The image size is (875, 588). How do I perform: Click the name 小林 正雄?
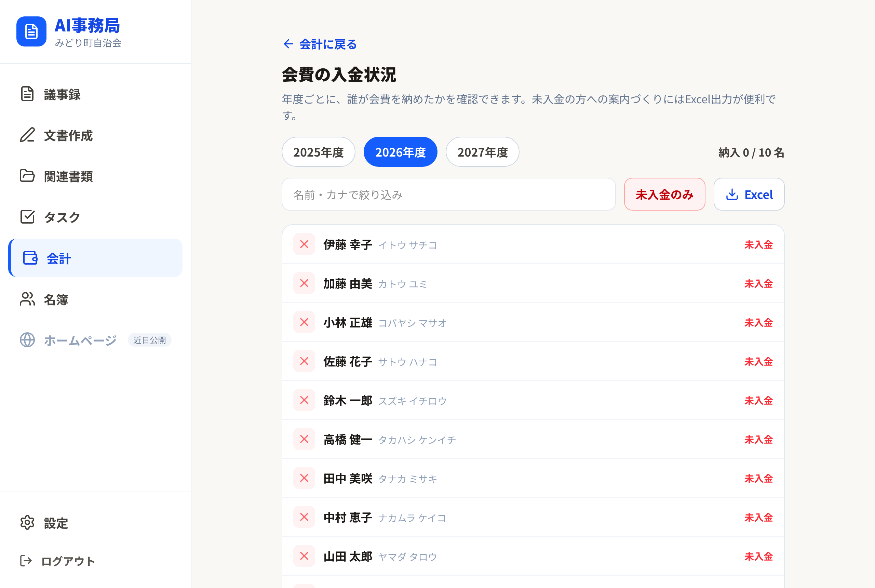(x=348, y=322)
